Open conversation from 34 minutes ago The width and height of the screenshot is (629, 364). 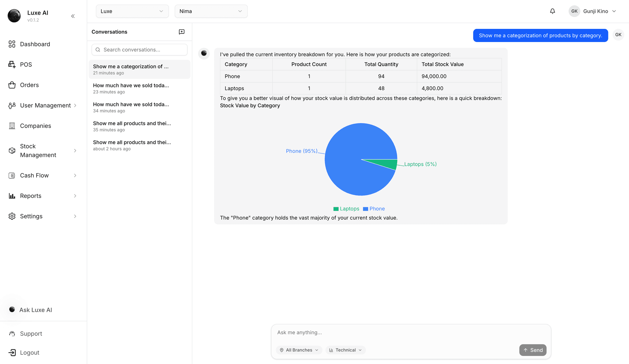[x=139, y=107]
